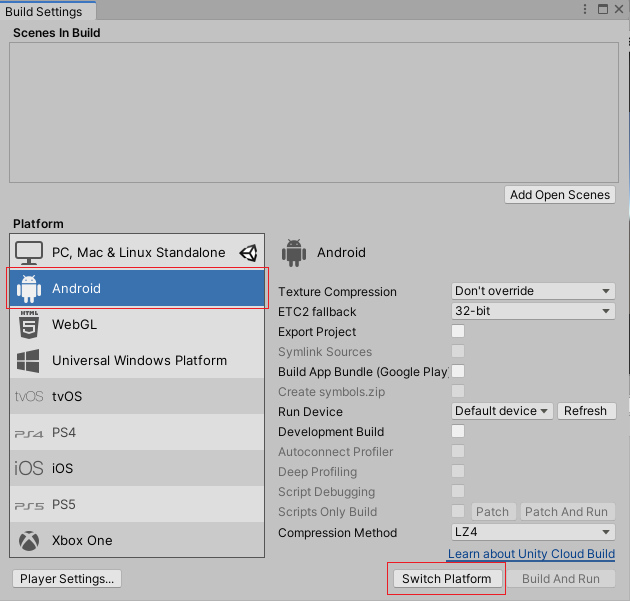Toggle the Create symbols.zip checkbox
Screen dimensions: 630x601
coord(458,391)
